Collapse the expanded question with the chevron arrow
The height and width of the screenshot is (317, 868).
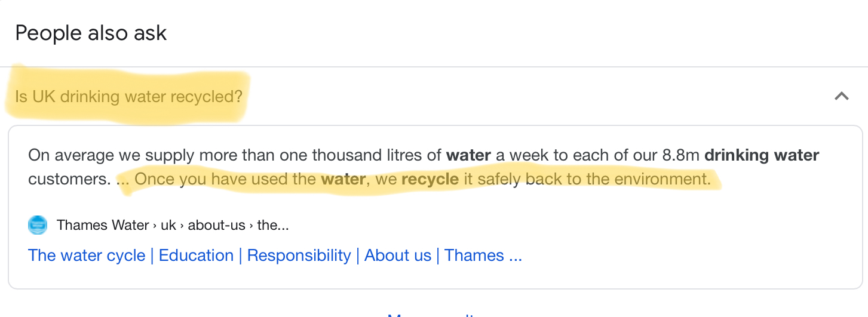(841, 96)
